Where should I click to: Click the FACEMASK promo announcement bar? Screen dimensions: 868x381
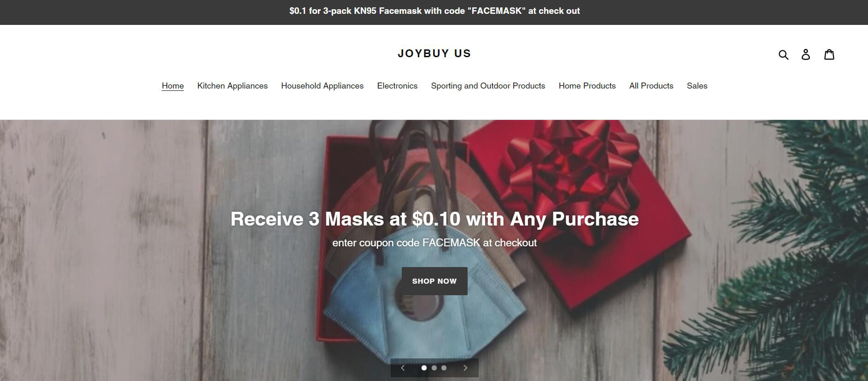(x=434, y=11)
